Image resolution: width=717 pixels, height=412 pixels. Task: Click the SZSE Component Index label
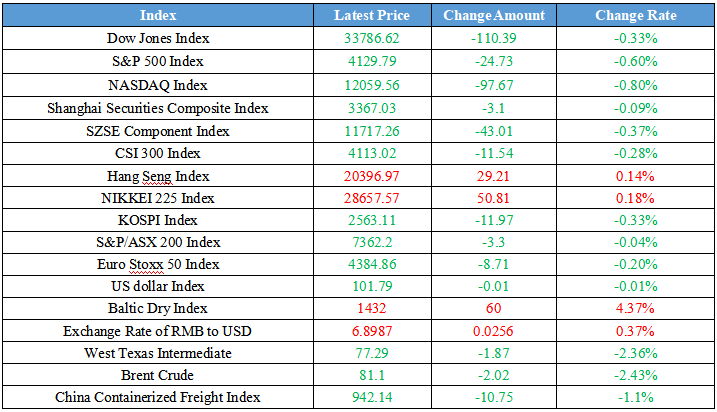[x=158, y=130]
